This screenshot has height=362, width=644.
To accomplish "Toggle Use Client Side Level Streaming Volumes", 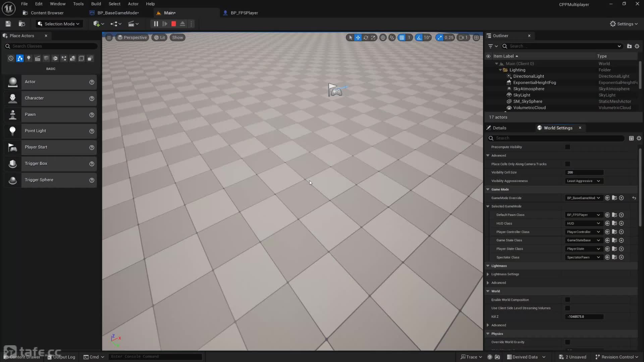I will click(x=568, y=308).
